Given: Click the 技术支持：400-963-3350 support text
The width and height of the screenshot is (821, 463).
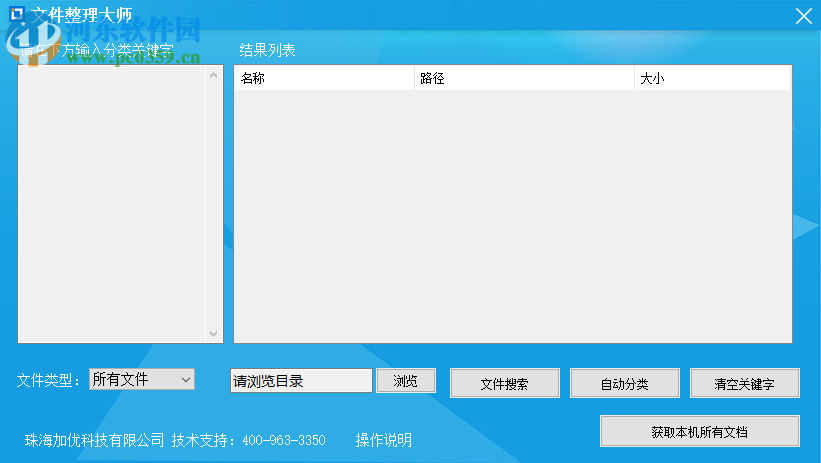Looking at the screenshot, I should [x=249, y=440].
